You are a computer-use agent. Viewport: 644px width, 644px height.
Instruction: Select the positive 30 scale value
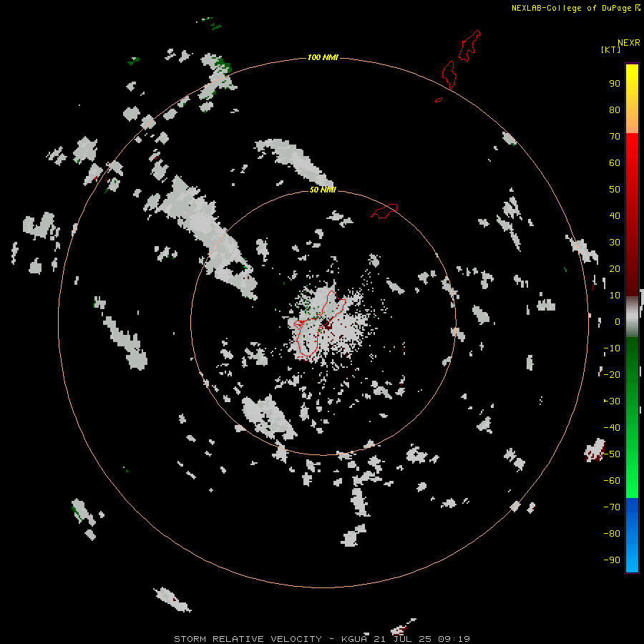pos(615,243)
